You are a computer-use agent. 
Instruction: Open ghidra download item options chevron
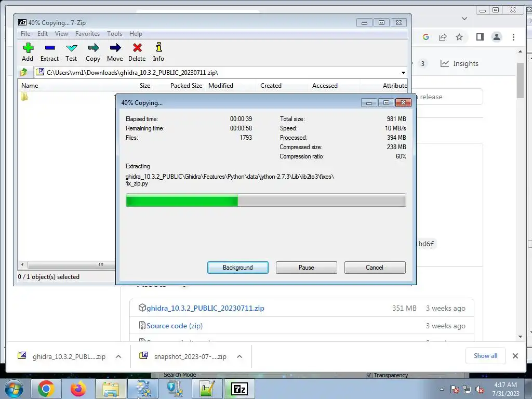[x=118, y=356]
